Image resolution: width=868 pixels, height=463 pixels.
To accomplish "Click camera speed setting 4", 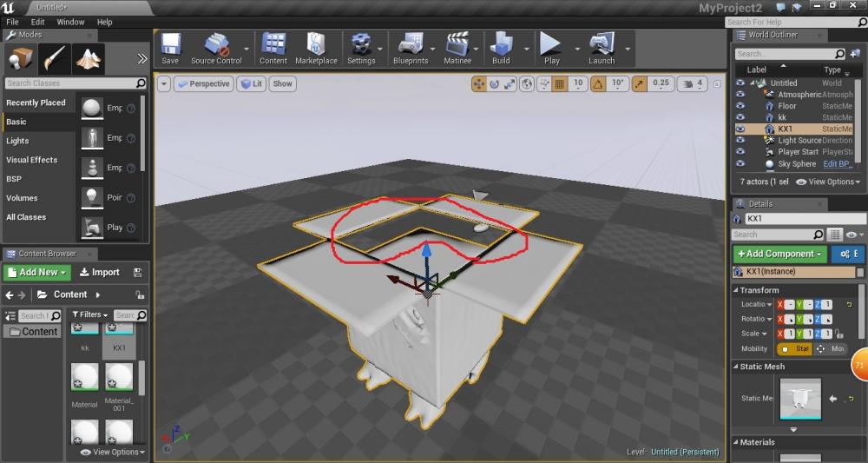I will (694, 84).
